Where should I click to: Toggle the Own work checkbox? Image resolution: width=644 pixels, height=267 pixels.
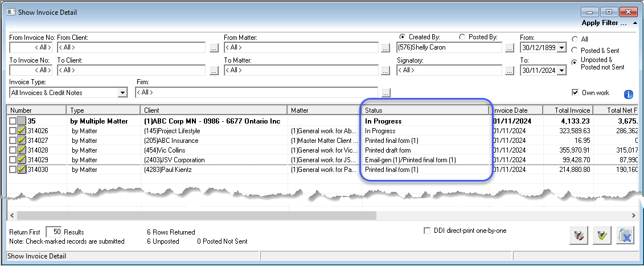(x=575, y=92)
